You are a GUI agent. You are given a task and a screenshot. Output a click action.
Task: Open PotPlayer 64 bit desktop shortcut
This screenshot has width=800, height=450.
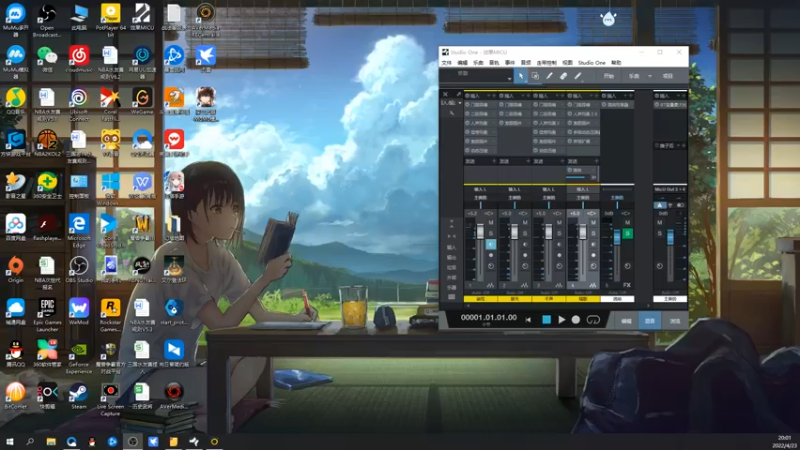(110, 19)
